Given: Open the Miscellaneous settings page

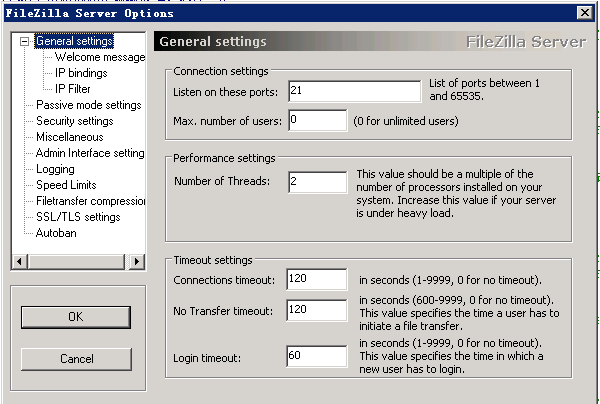Looking at the screenshot, I should pos(70,137).
